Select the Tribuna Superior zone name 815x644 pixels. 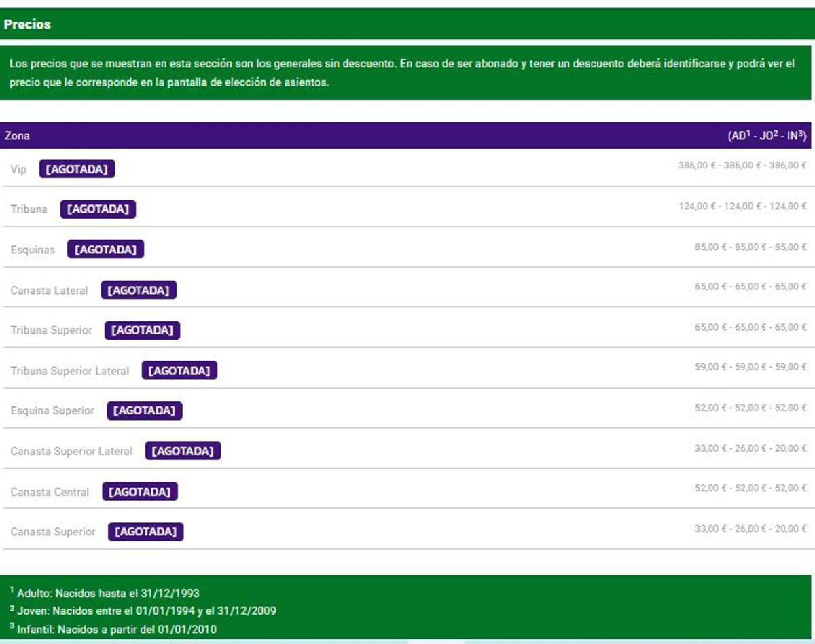[51, 330]
